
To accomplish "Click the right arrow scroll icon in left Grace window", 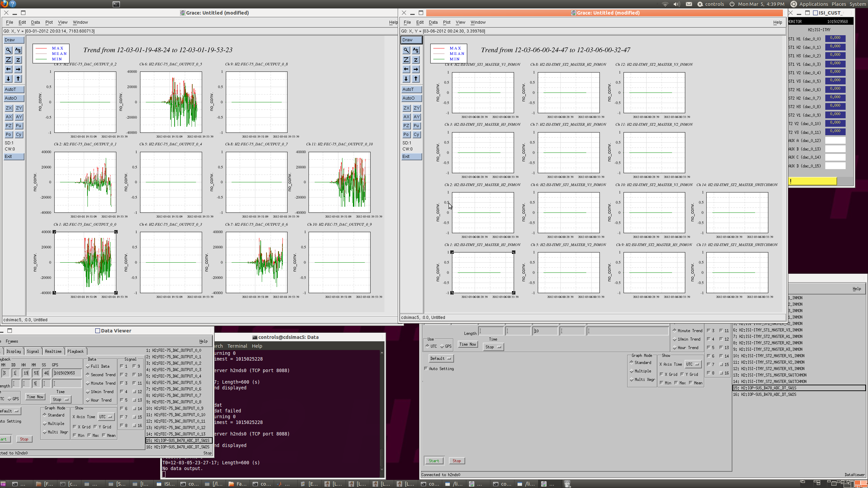I will (x=18, y=69).
